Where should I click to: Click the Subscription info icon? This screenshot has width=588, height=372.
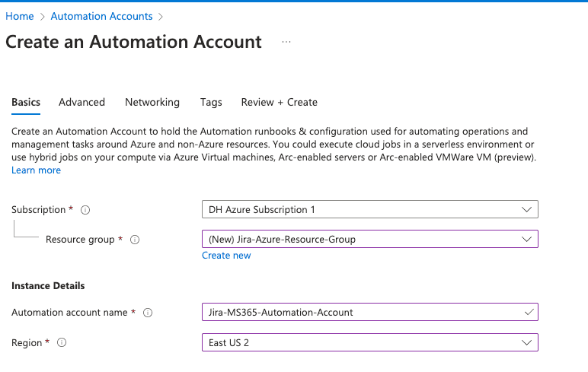pyautogui.click(x=85, y=210)
